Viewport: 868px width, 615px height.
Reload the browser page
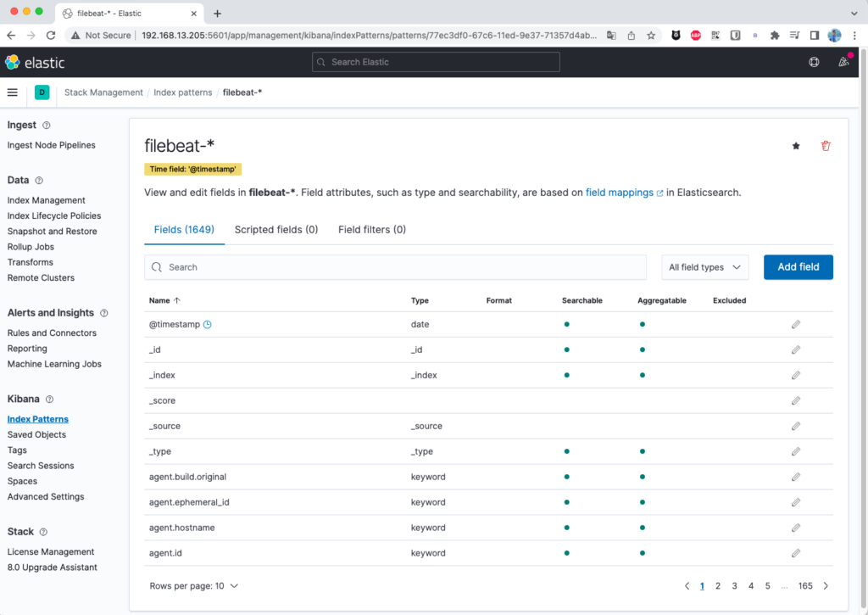coord(51,36)
